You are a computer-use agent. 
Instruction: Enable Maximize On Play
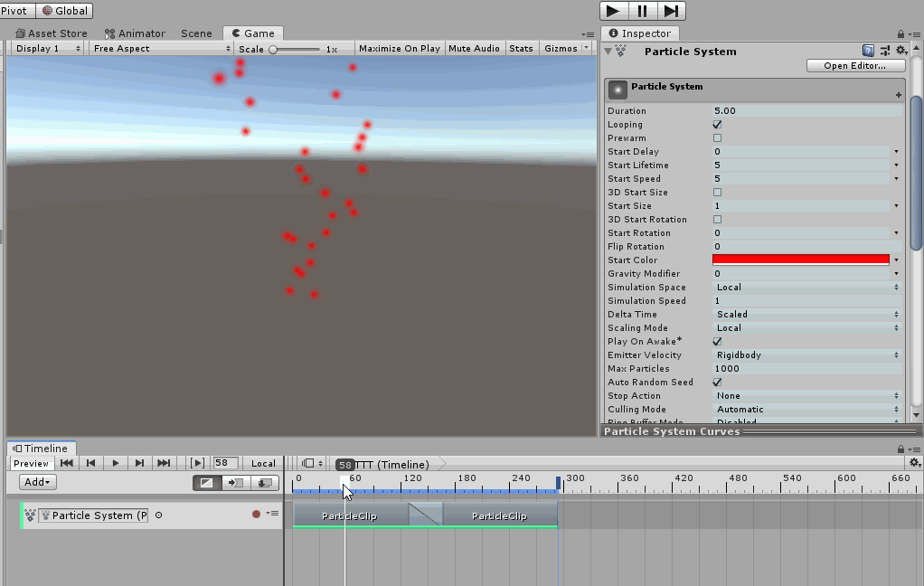[399, 48]
